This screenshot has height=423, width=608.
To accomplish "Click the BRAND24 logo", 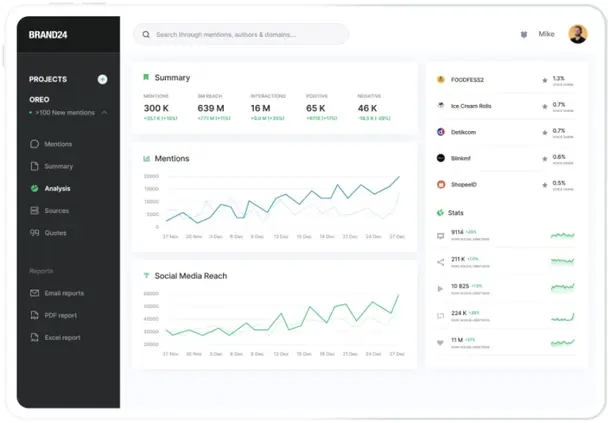I will click(x=46, y=35).
